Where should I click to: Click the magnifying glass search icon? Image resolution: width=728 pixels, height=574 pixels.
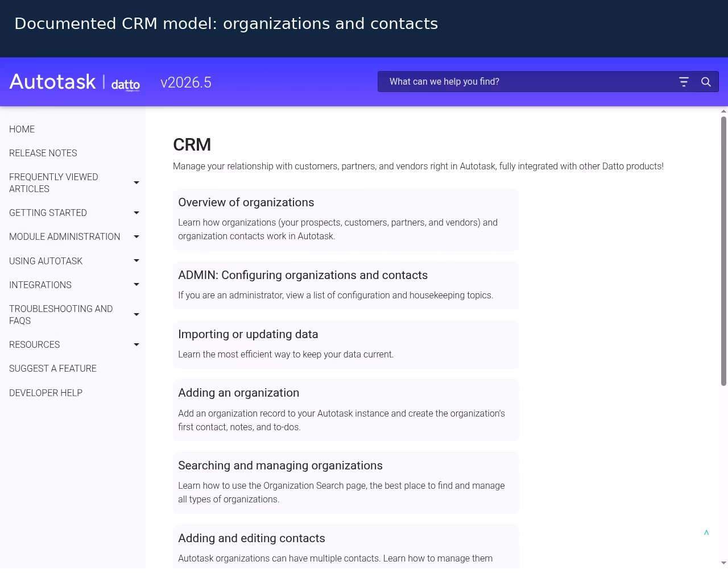pyautogui.click(x=706, y=82)
